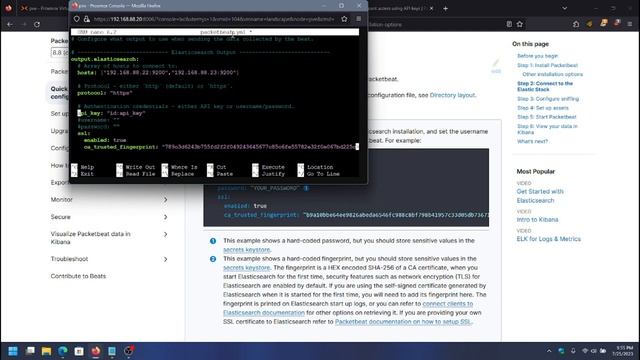
Task: Open connect clients to Elasticsearch documentation link
Action: tap(348, 308)
